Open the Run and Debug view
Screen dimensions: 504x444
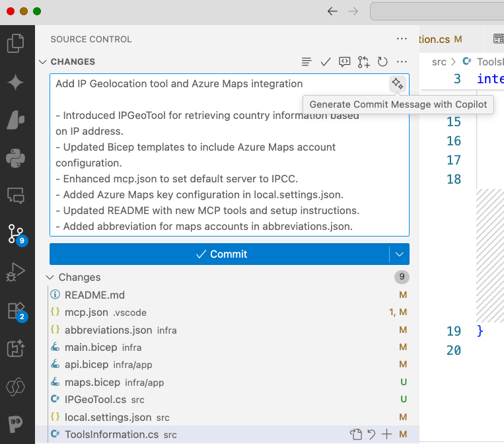[x=15, y=272]
